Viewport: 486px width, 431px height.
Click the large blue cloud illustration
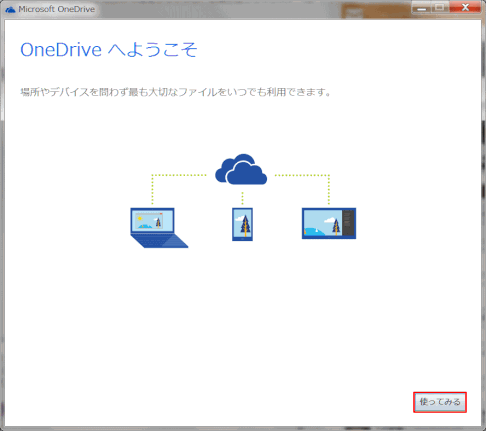pyautogui.click(x=241, y=169)
